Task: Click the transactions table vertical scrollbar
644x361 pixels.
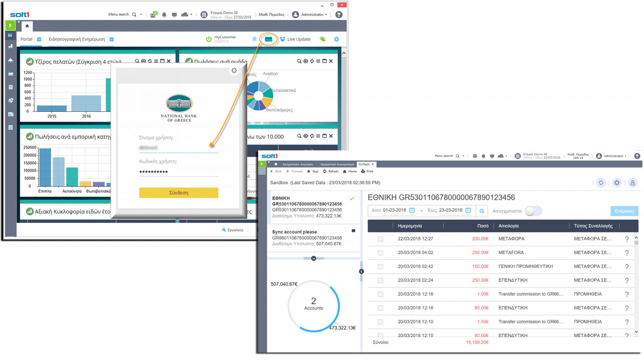Action: [x=636, y=283]
